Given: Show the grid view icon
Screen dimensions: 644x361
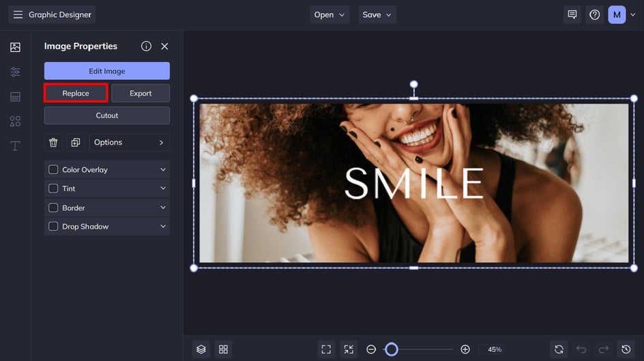Looking at the screenshot, I should [224, 349].
